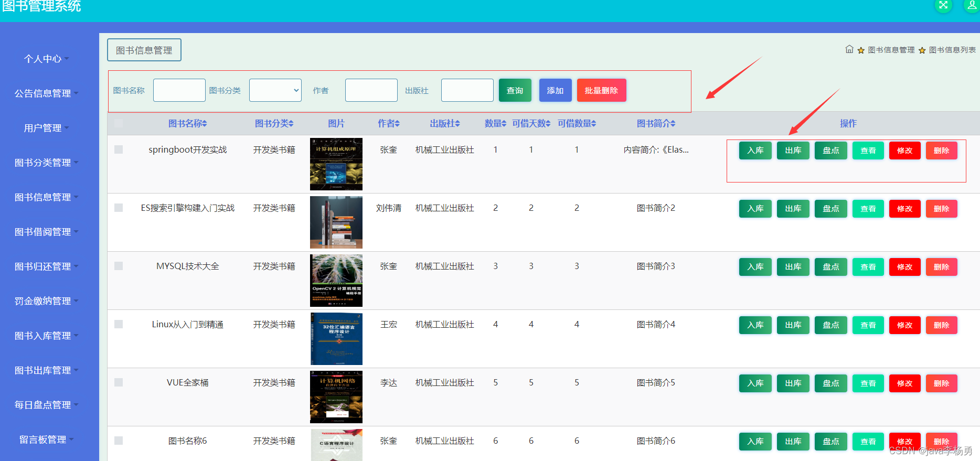Sort by 数量 column header
The image size is (980, 461).
point(495,124)
